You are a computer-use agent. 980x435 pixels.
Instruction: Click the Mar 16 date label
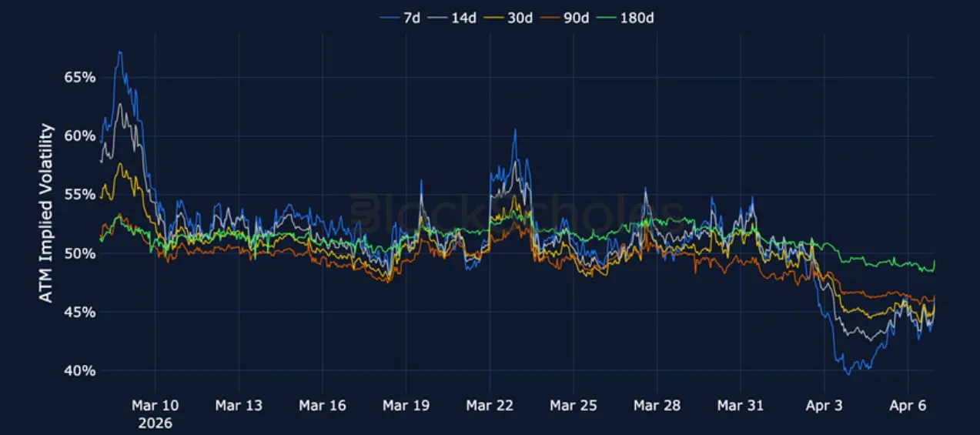(x=323, y=406)
